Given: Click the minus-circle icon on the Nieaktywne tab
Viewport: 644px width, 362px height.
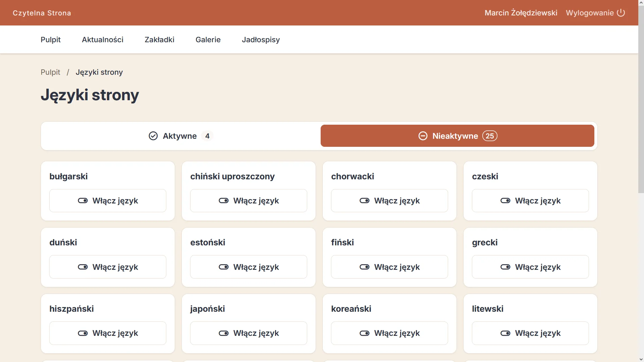Looking at the screenshot, I should click(x=423, y=136).
